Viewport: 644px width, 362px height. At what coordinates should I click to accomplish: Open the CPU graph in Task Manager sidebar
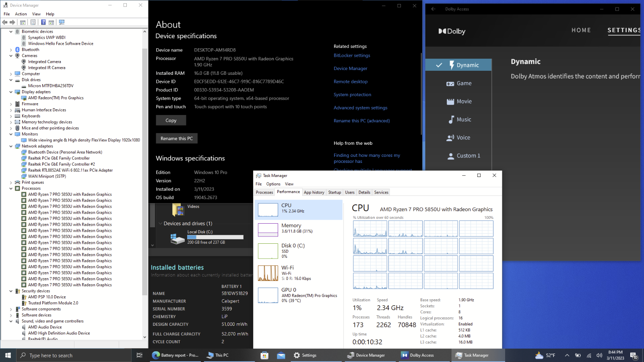point(298,210)
